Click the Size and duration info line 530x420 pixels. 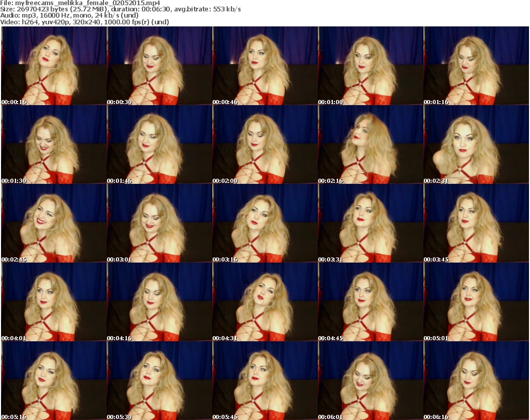(120, 9)
